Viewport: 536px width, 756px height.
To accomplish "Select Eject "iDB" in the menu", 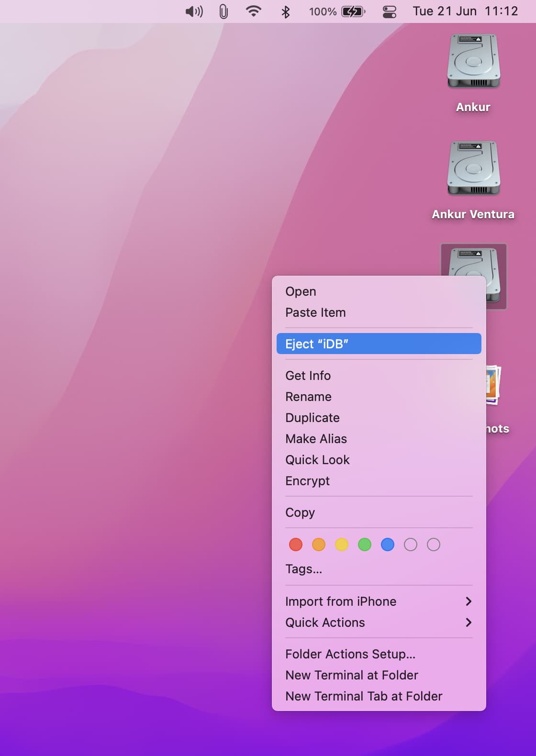I will click(x=379, y=344).
